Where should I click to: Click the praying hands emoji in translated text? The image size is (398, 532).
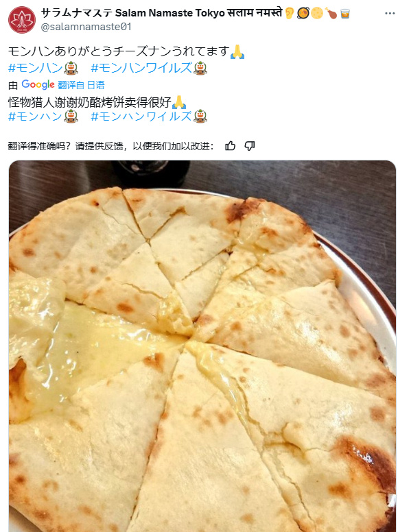pyautogui.click(x=179, y=102)
